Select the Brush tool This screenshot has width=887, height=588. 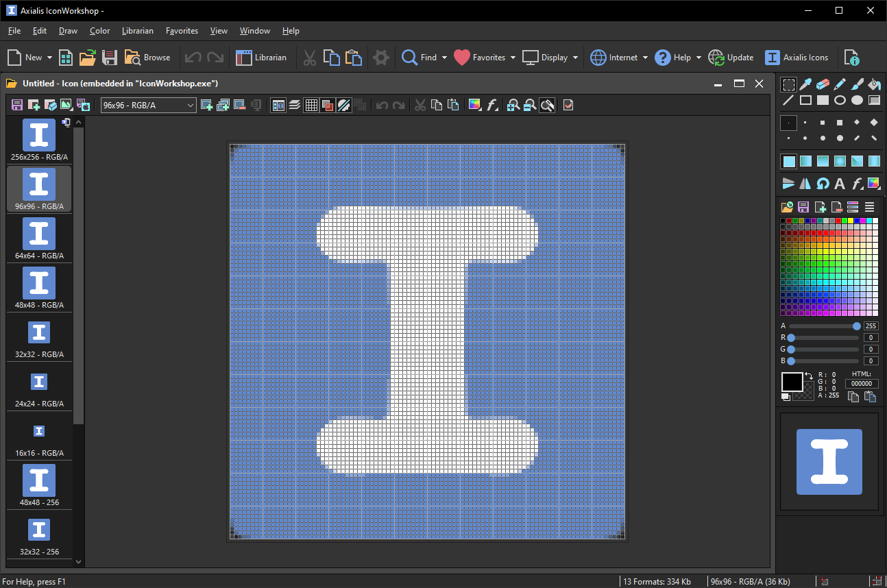856,84
